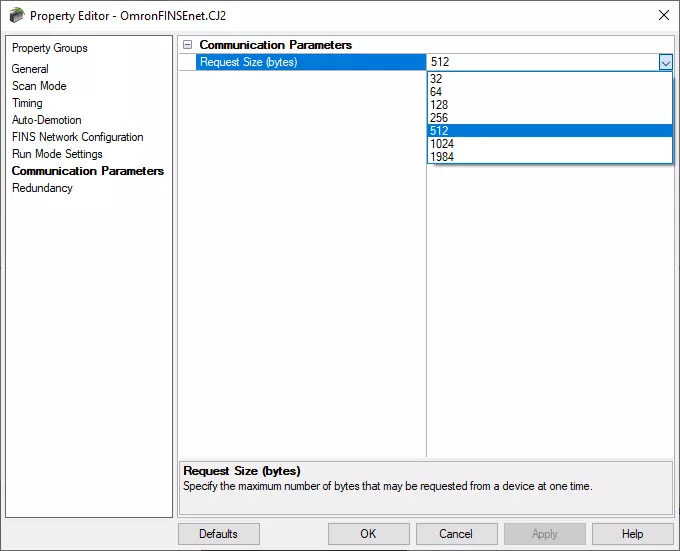
Task: Click the Request Size value field showing 512
Action: (x=543, y=62)
